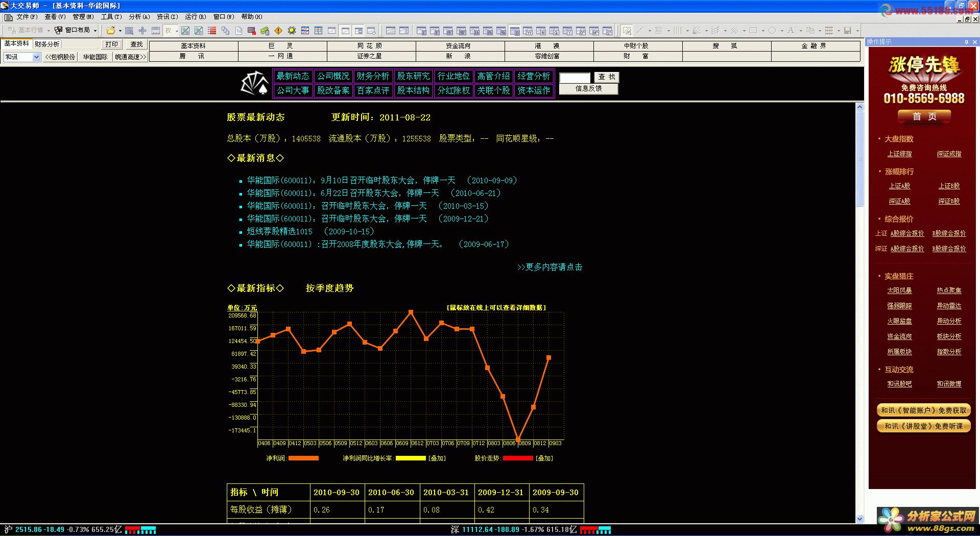The height and width of the screenshot is (536, 980).
Task: Open the 财务分析 section button
Action: pos(373,76)
